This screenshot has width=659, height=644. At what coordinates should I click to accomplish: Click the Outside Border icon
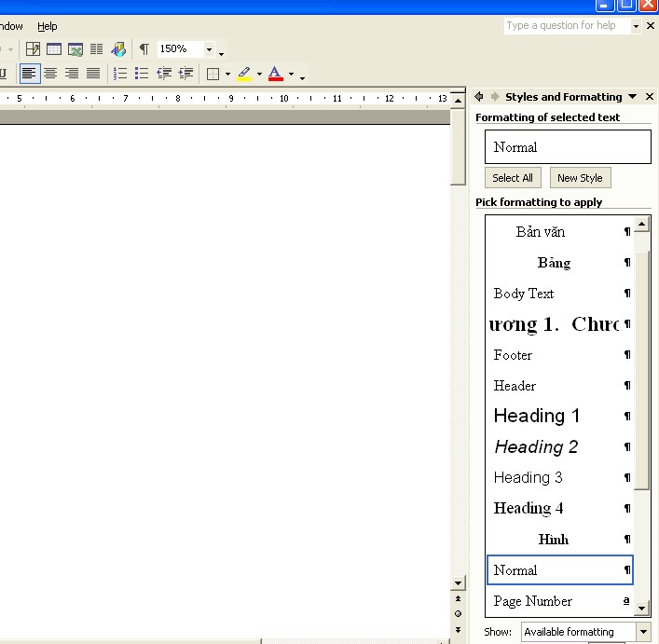[213, 74]
